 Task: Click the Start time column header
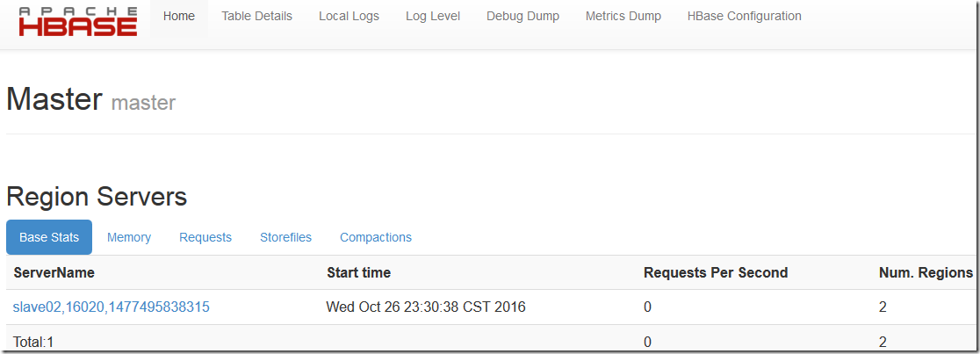359,272
